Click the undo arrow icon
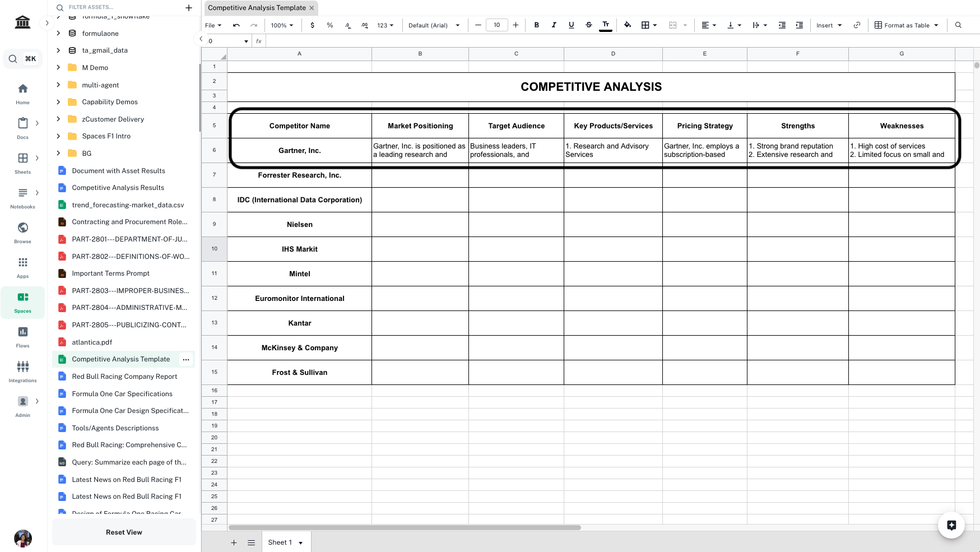Image resolution: width=980 pixels, height=552 pixels. coord(236,25)
